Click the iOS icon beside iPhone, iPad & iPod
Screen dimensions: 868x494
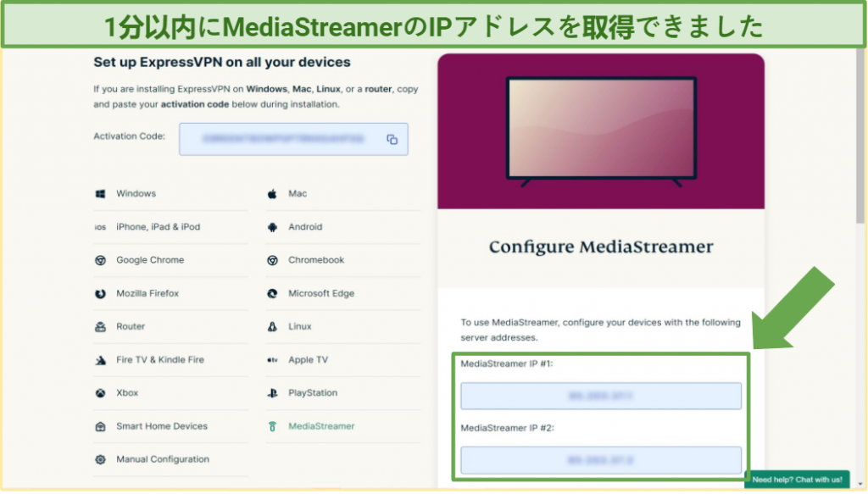coord(100,227)
